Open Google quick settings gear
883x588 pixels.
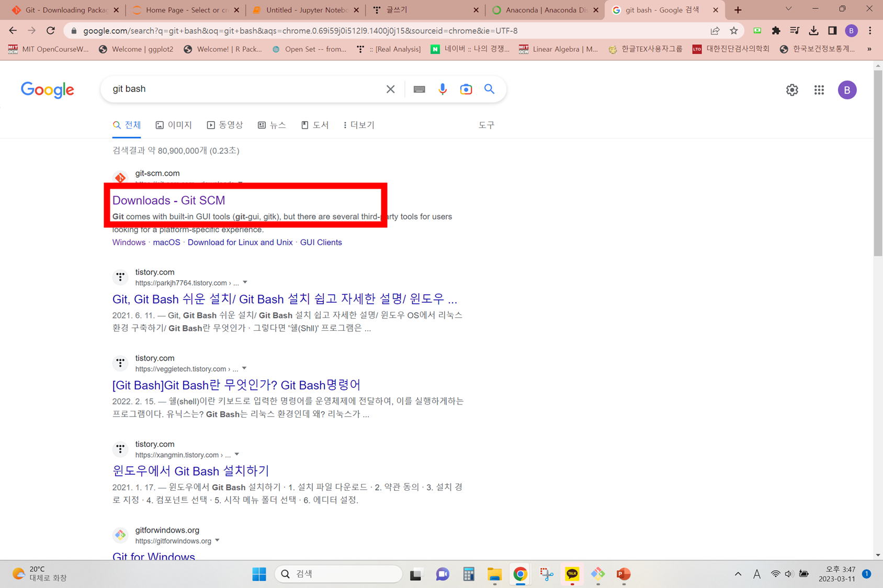click(792, 90)
